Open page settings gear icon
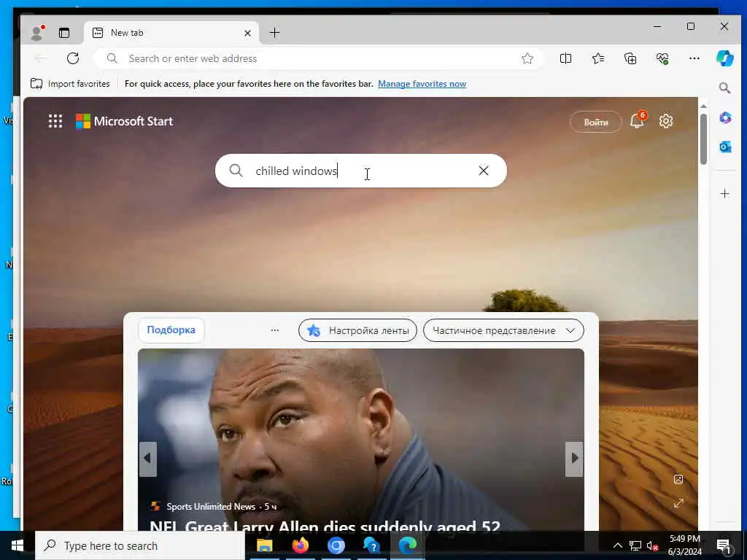This screenshot has height=560, width=747. click(x=665, y=121)
